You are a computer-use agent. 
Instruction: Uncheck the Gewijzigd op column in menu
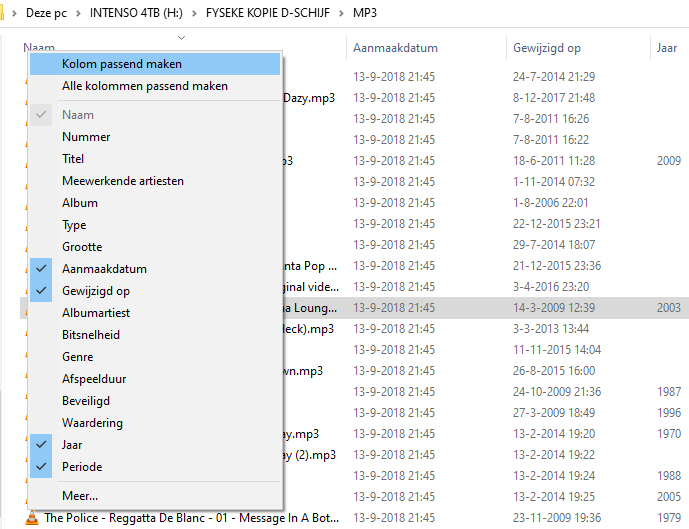[x=95, y=291]
